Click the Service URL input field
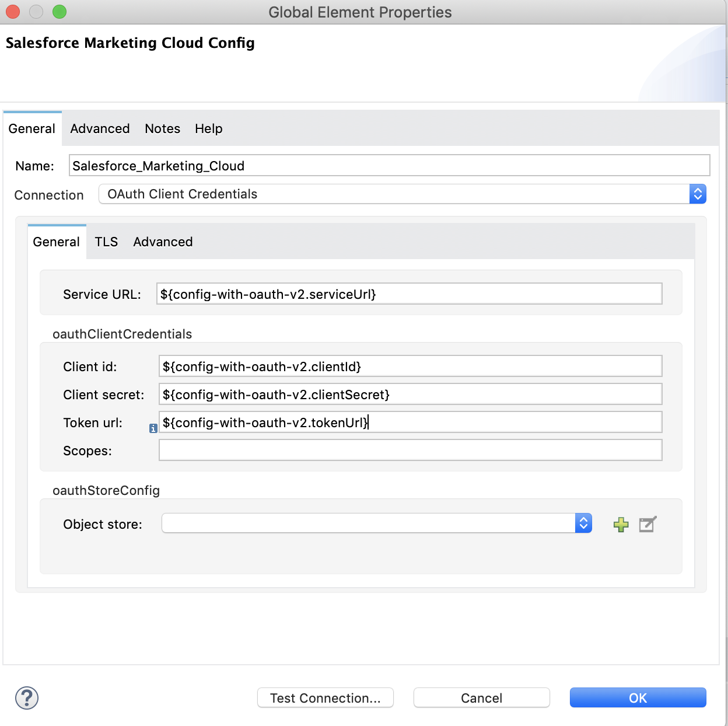This screenshot has width=728, height=726. coord(409,294)
